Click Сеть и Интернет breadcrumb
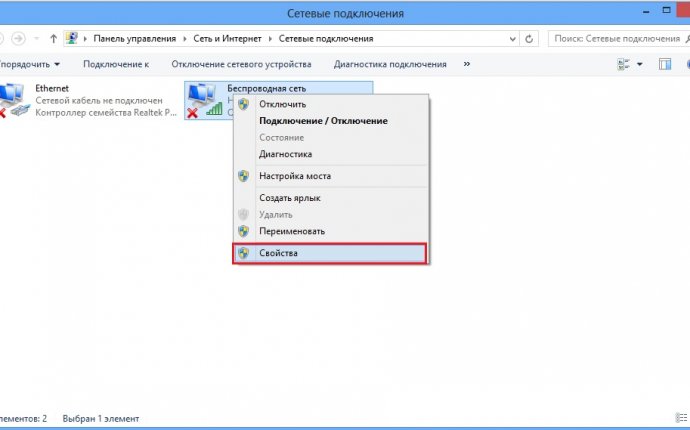This screenshot has height=430, width=690. 228,39
